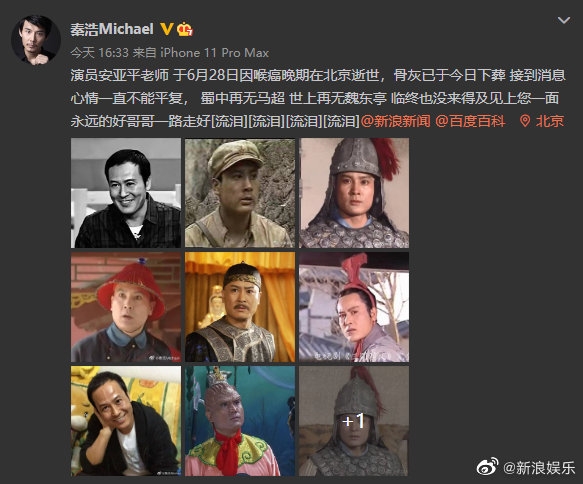Click the 今天 16:33 post timestamp
The image size is (583, 484).
tap(99, 53)
